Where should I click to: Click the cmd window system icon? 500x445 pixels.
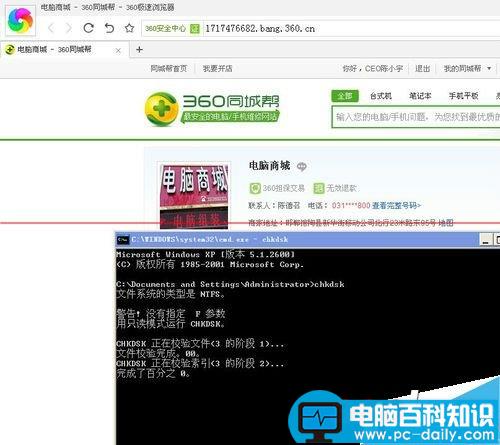tap(123, 240)
